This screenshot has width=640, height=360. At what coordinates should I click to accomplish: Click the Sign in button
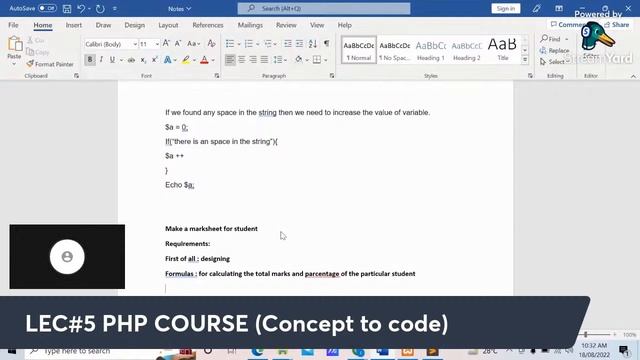(506, 9)
